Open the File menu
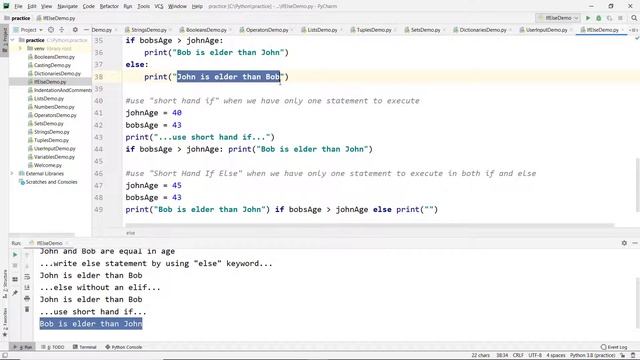640x360 pixels. point(18,6)
